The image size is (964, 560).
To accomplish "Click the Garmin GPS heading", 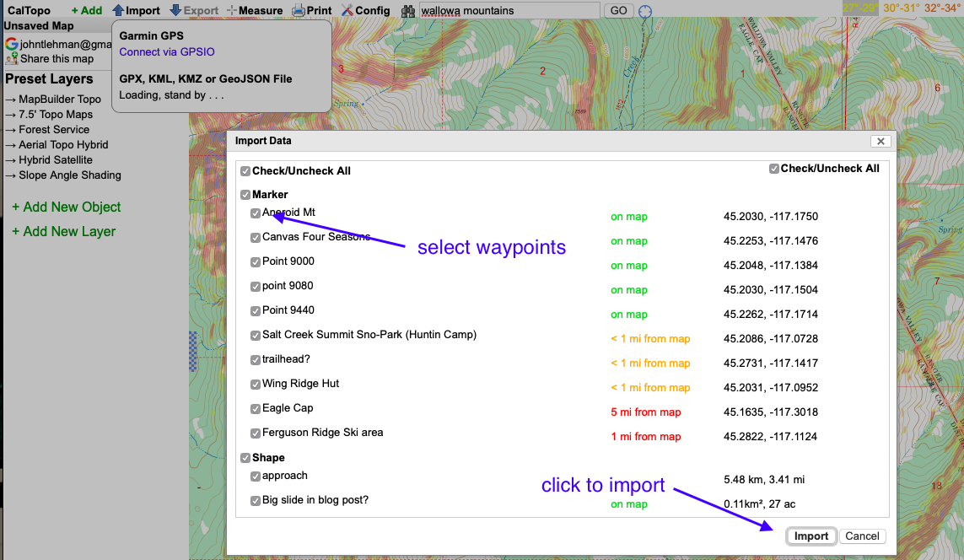I will tap(151, 35).
